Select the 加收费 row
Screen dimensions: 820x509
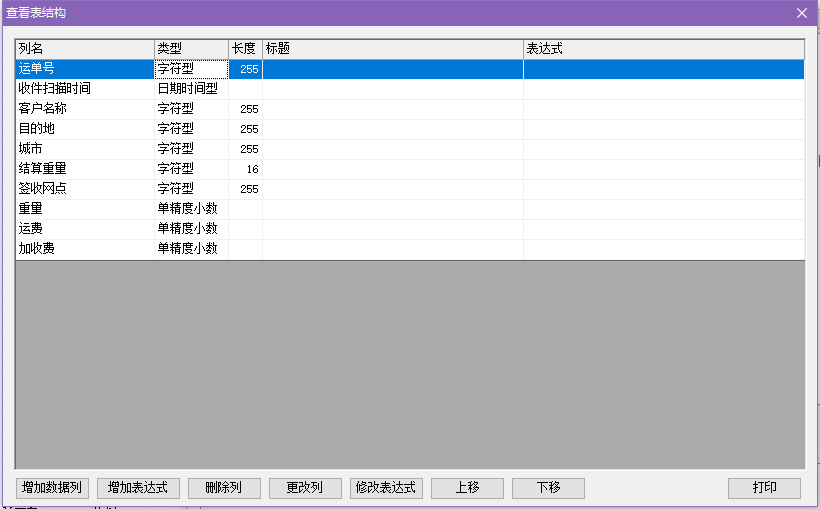coord(410,249)
